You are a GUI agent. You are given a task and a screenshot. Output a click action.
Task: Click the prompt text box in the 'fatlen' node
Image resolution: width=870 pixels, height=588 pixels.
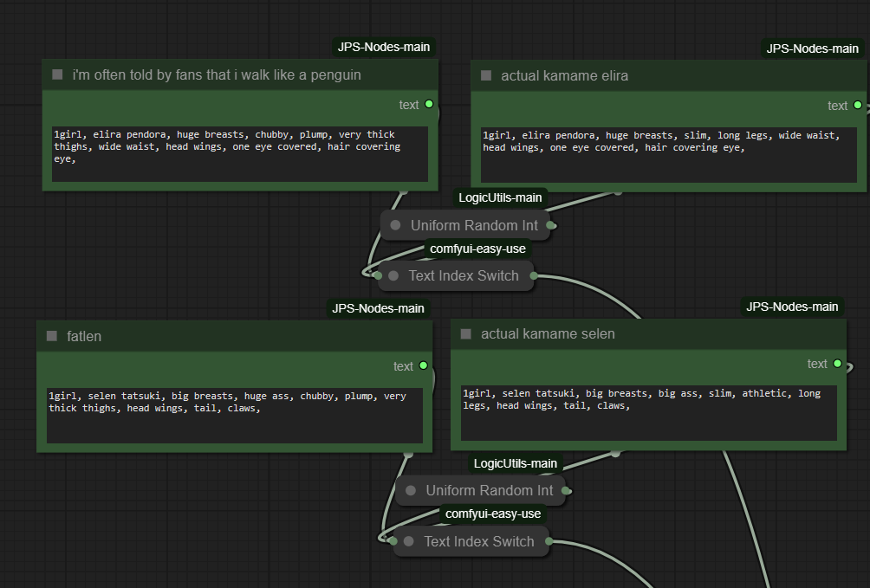234,415
